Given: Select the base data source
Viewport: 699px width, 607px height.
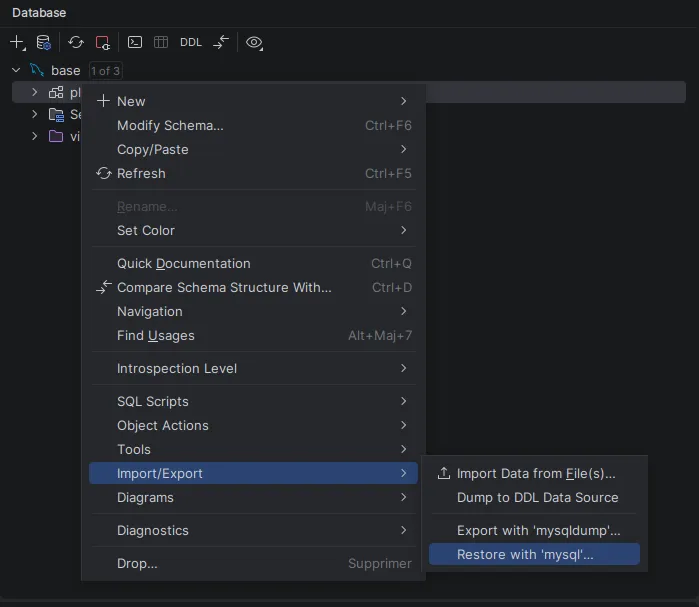Looking at the screenshot, I should 66,70.
